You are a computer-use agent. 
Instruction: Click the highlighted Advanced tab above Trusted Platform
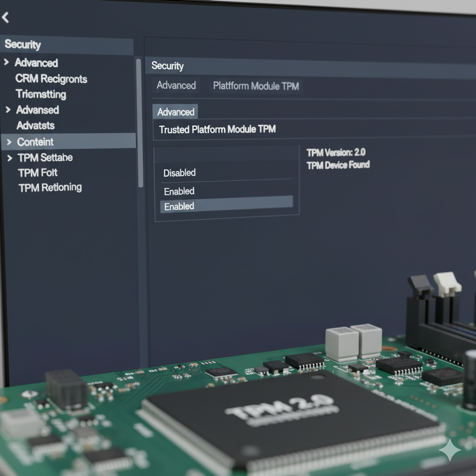[175, 112]
